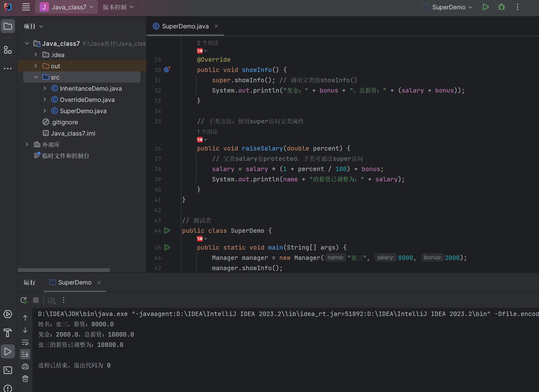Viewport: 539px width, 392px height.
Task: Click the '2 个用法' usages hint
Action: point(208,43)
